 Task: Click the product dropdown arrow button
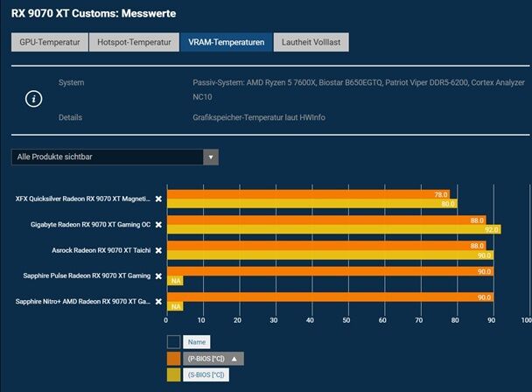211,157
